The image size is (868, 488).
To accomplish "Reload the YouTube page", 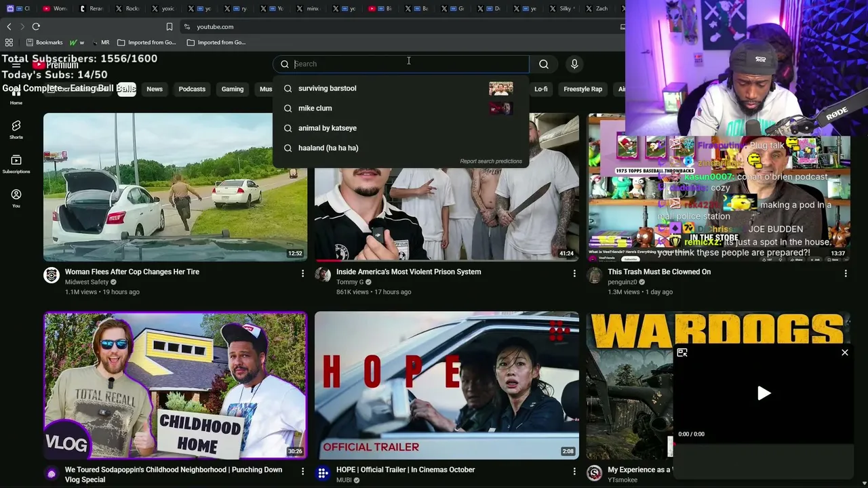I will tap(36, 26).
